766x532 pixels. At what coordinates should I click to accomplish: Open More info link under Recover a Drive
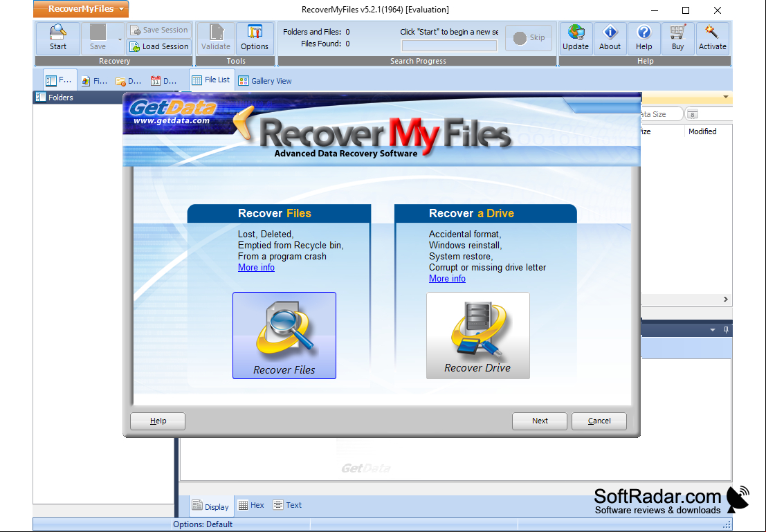(447, 279)
